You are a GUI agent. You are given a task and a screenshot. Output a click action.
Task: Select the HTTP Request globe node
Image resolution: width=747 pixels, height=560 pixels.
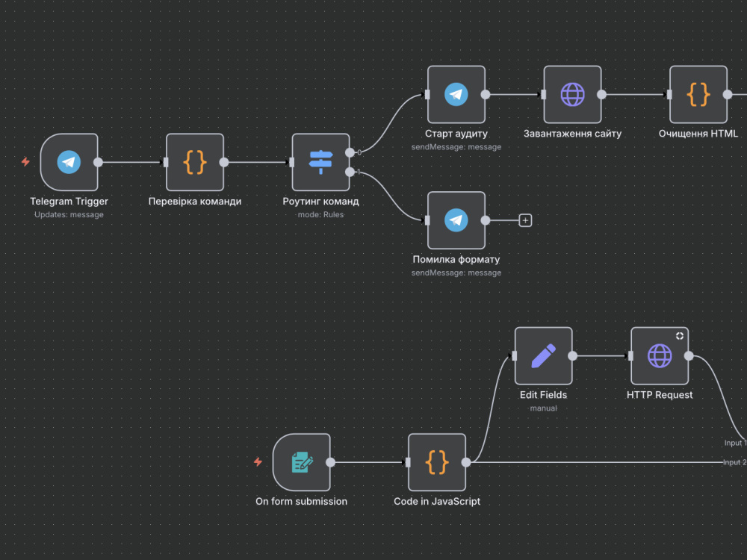pyautogui.click(x=660, y=355)
